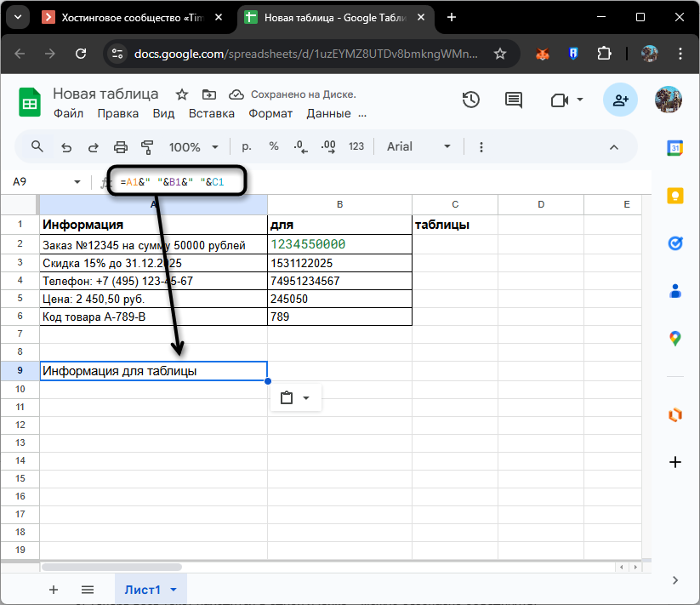Viewport: 700px width, 605px height.
Task: Star the document Новая таблица
Action: tap(182, 94)
